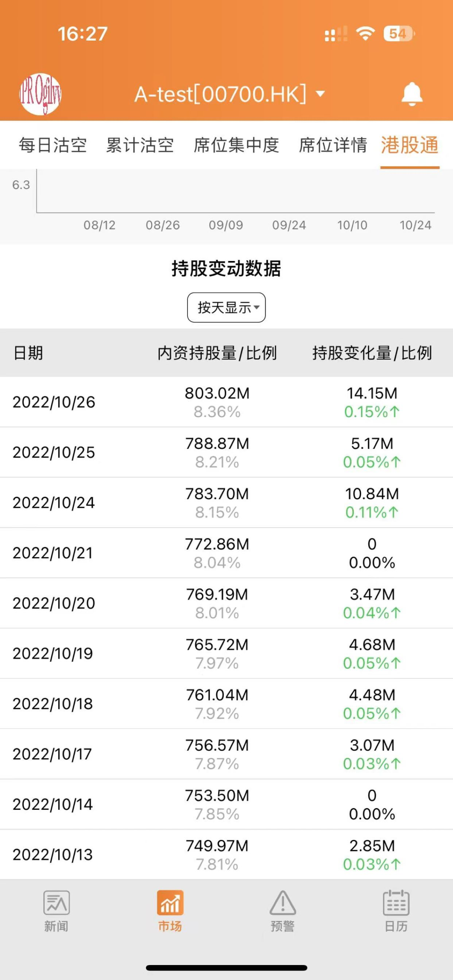
Task: Switch to the 累计沽空 tab
Action: (140, 145)
